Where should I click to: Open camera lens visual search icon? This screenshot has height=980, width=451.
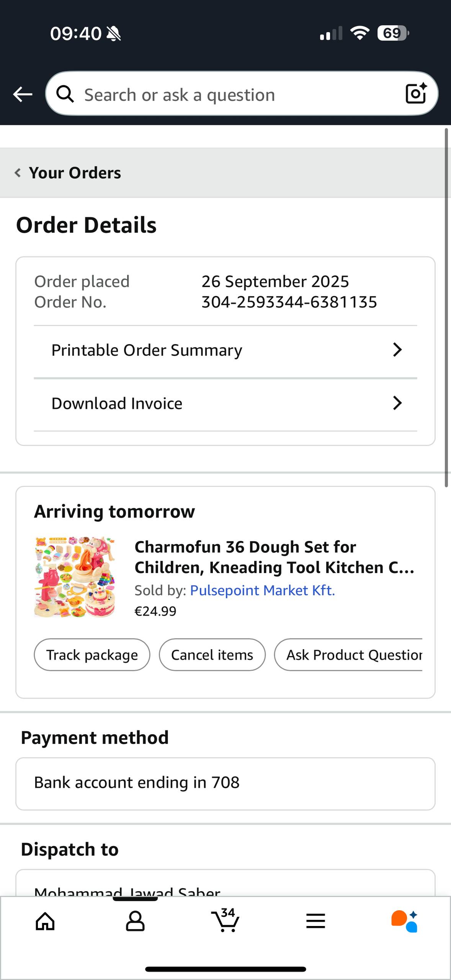tap(416, 94)
